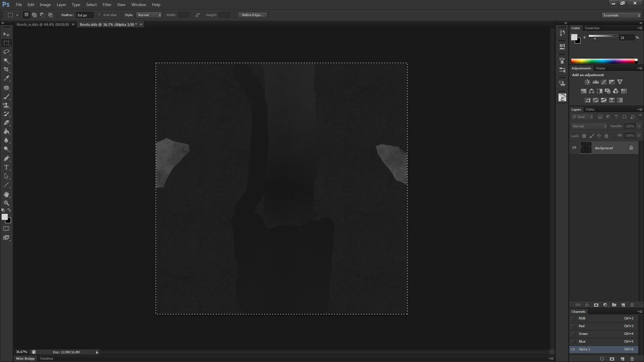Screen dimensions: 644x362
Task: Toggle Quick Mask mode icon
Action: [7, 229]
